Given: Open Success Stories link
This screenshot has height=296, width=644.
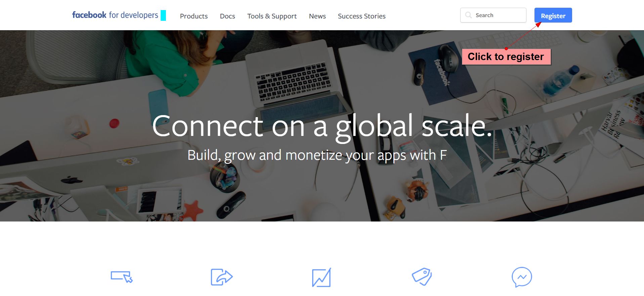Looking at the screenshot, I should [x=362, y=16].
